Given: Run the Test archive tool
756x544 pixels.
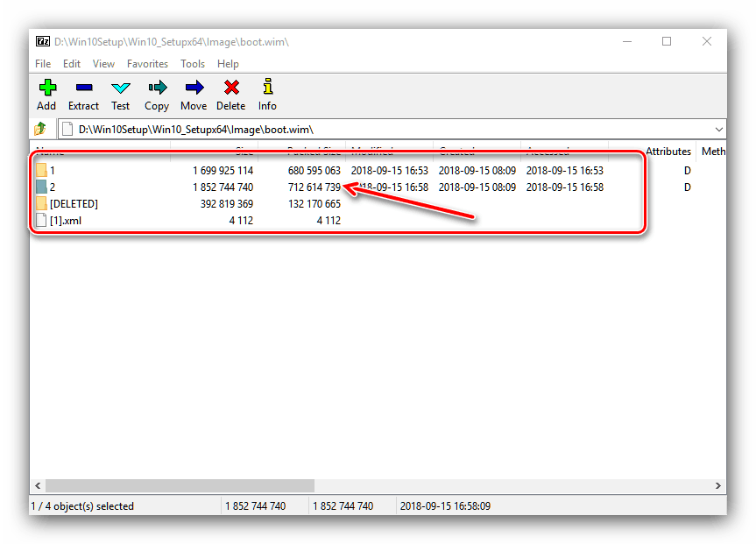Looking at the screenshot, I should click(121, 88).
